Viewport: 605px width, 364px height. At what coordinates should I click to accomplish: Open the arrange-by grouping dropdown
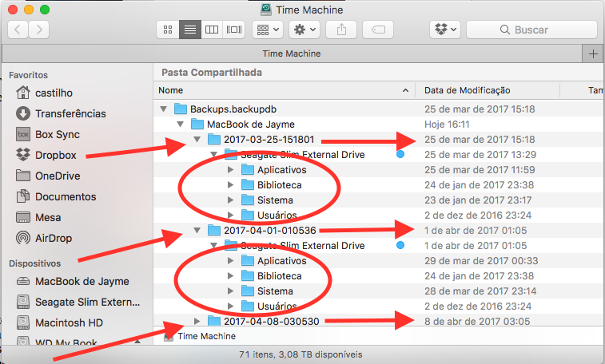coord(267,30)
